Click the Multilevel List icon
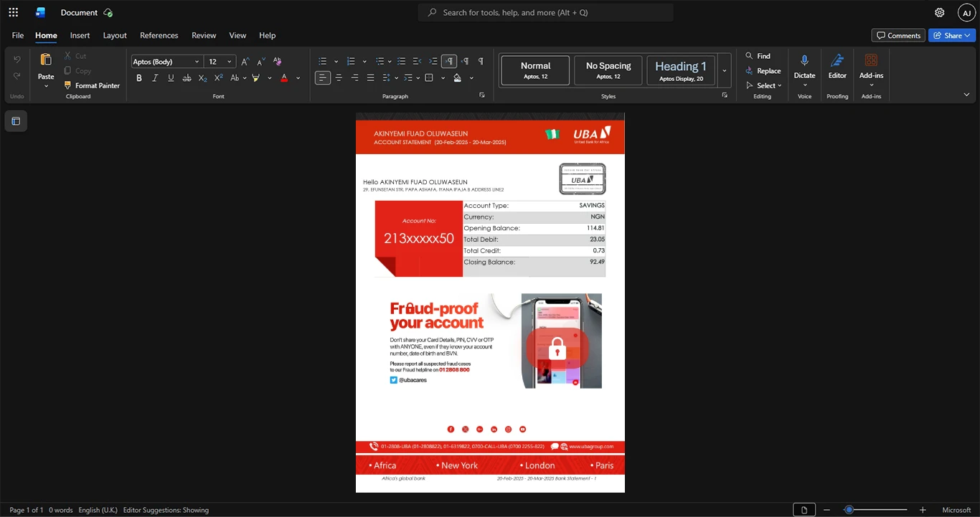This screenshot has height=517, width=980. pyautogui.click(x=380, y=62)
